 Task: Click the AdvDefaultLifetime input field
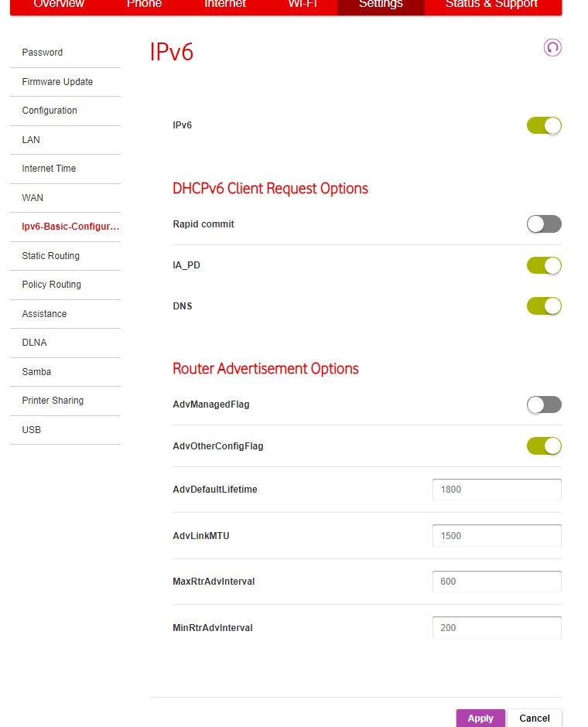496,489
